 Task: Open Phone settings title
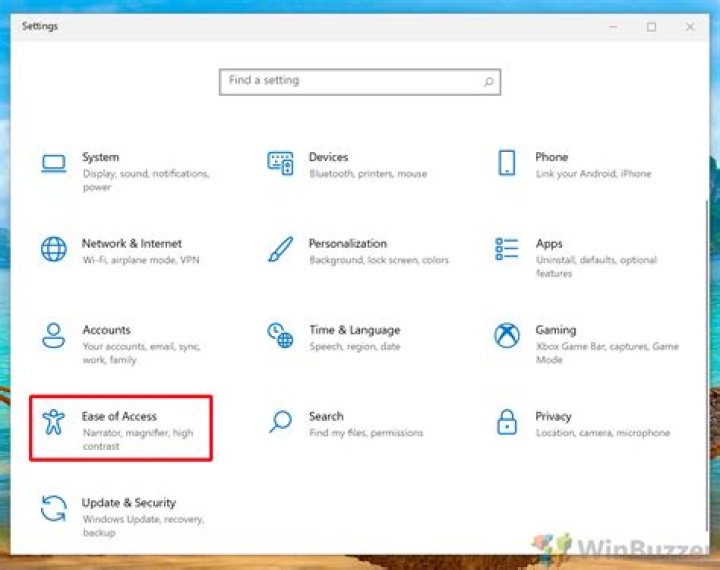[x=551, y=157]
